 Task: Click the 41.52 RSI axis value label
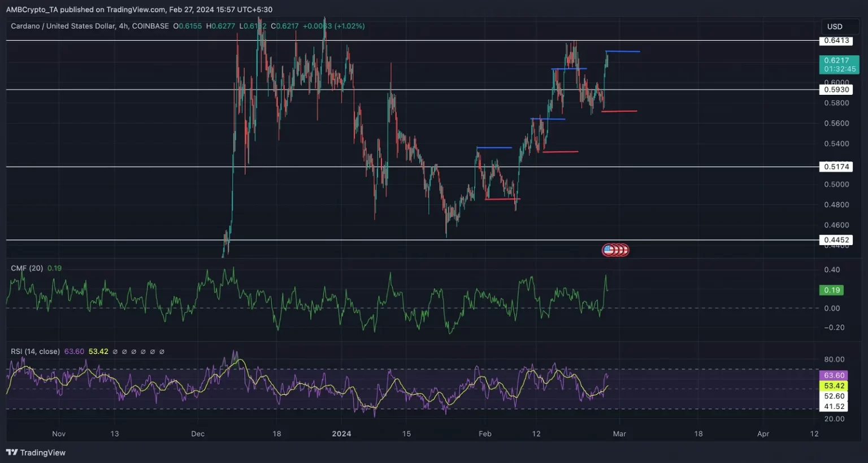(x=834, y=407)
